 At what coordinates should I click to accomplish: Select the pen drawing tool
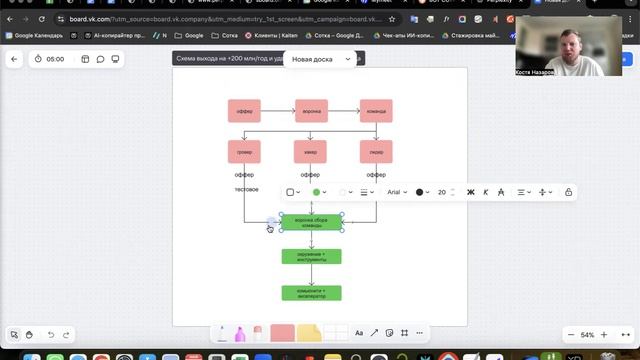click(x=222, y=333)
